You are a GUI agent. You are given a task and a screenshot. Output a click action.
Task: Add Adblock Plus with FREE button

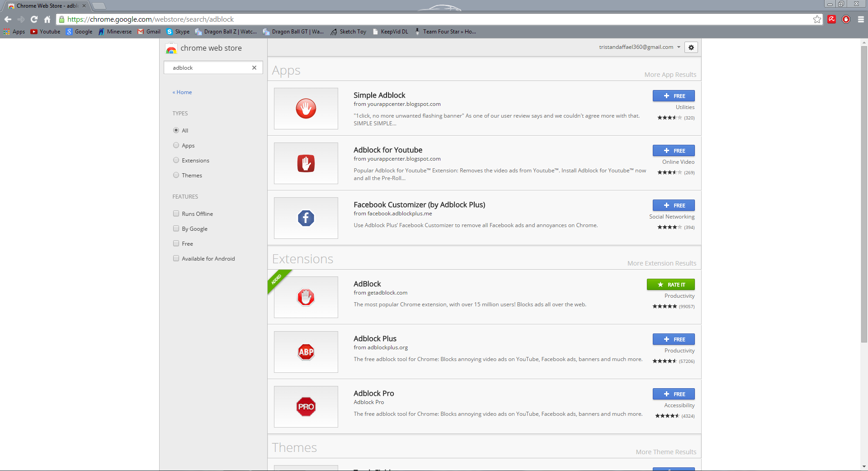[x=674, y=339]
